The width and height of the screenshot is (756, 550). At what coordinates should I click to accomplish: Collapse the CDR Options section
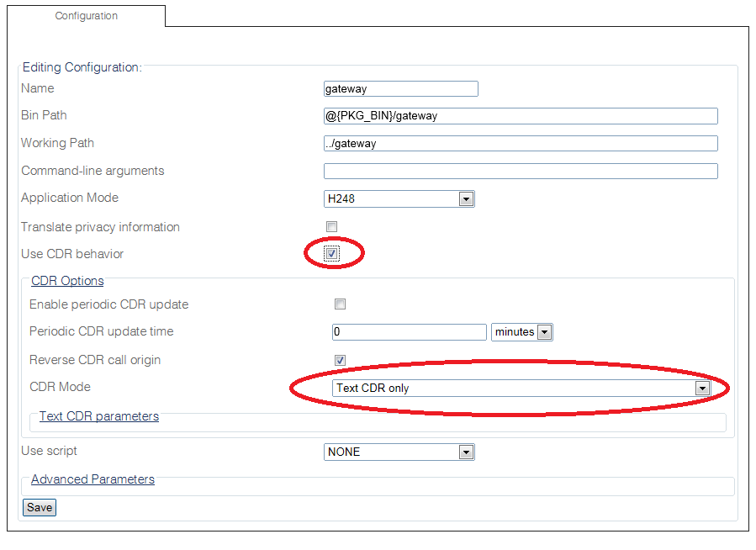[x=67, y=281]
